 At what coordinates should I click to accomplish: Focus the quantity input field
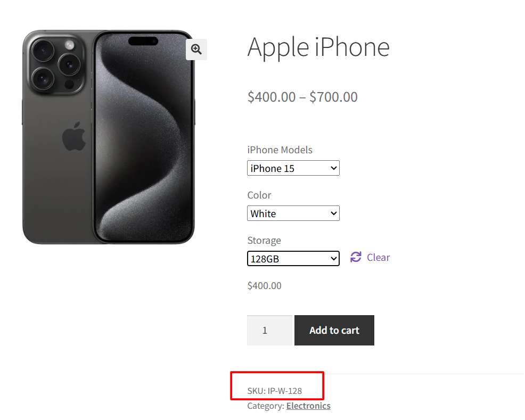(269, 331)
